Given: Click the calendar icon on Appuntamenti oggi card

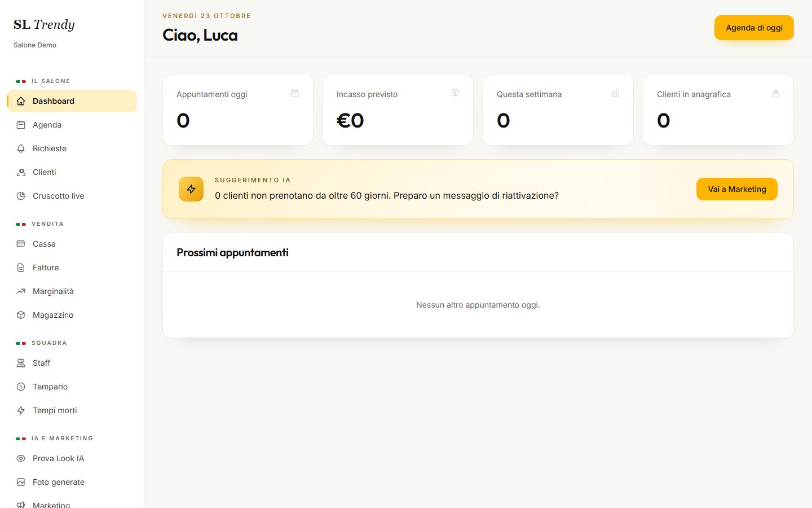Looking at the screenshot, I should [x=295, y=93].
